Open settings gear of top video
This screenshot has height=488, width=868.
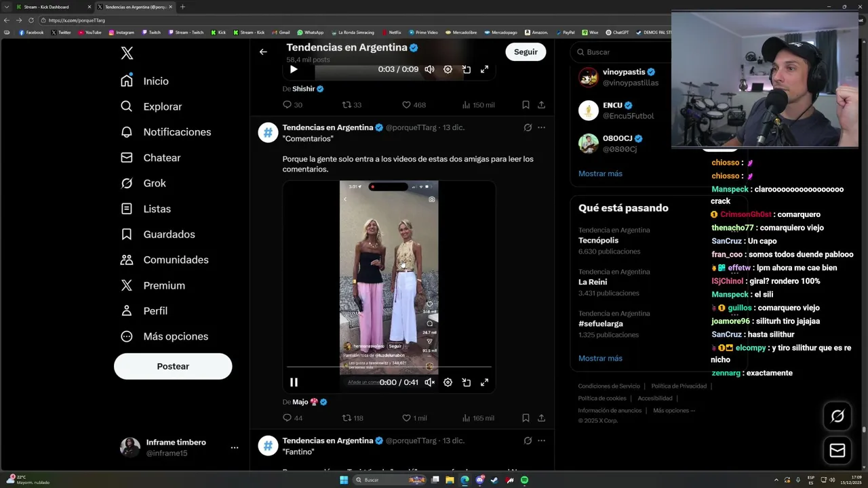(x=448, y=69)
